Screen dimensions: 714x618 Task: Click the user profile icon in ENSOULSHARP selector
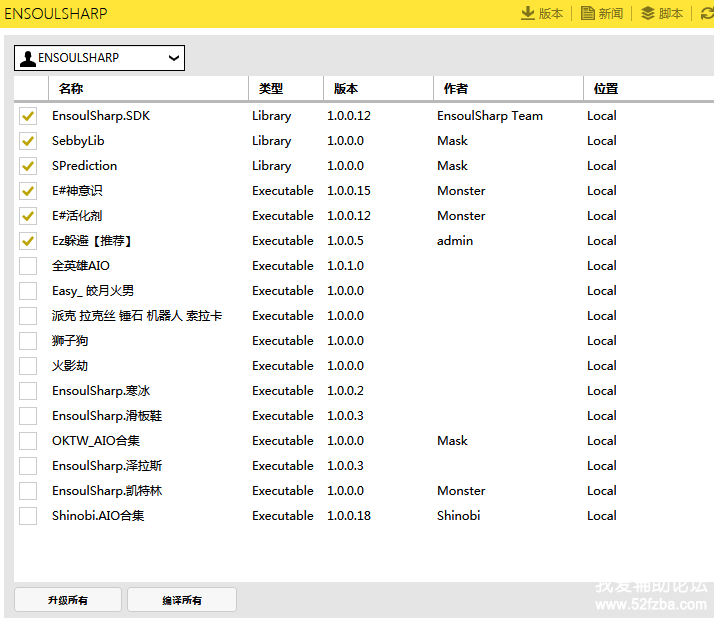pos(28,58)
